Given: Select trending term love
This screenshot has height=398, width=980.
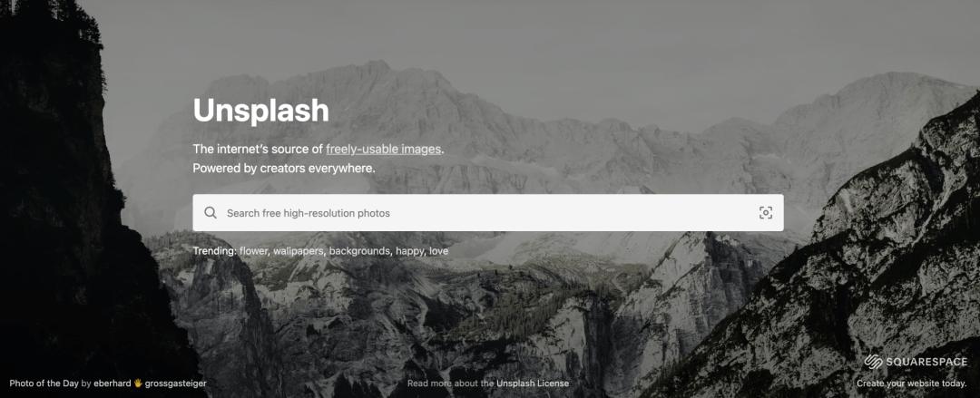Looking at the screenshot, I should pos(439,251).
